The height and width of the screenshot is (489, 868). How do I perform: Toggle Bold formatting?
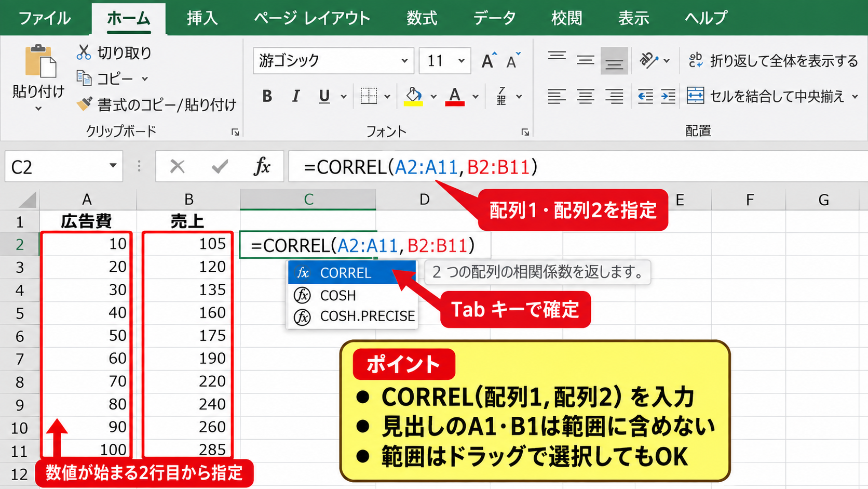pos(267,96)
